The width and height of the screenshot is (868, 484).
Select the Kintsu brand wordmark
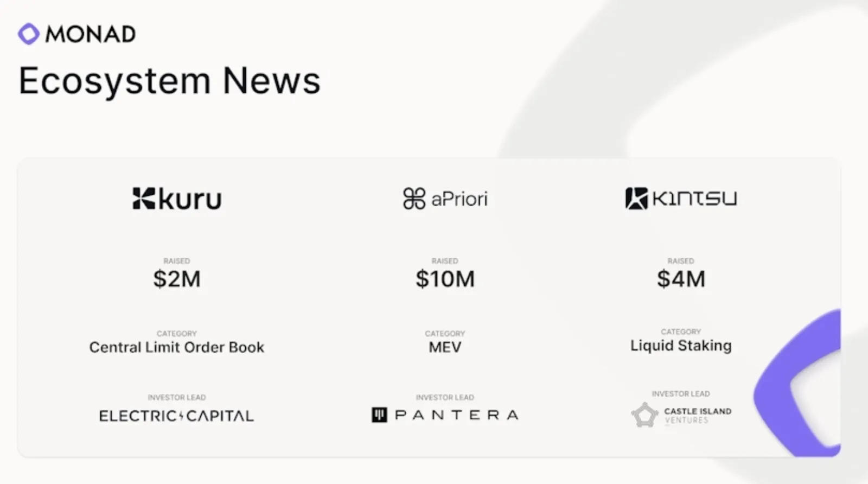pyautogui.click(x=694, y=198)
